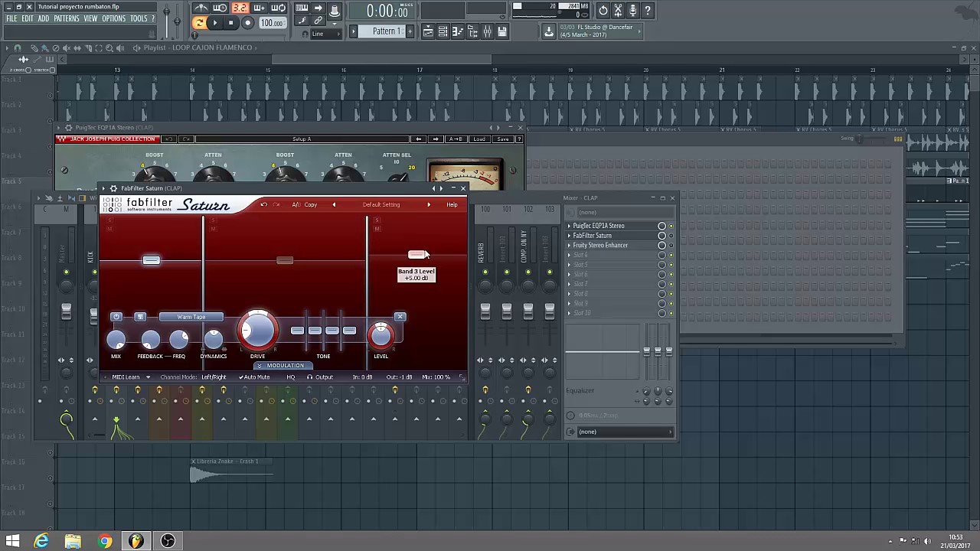
Task: Toggle A/B compare in Saturn
Action: (x=296, y=204)
